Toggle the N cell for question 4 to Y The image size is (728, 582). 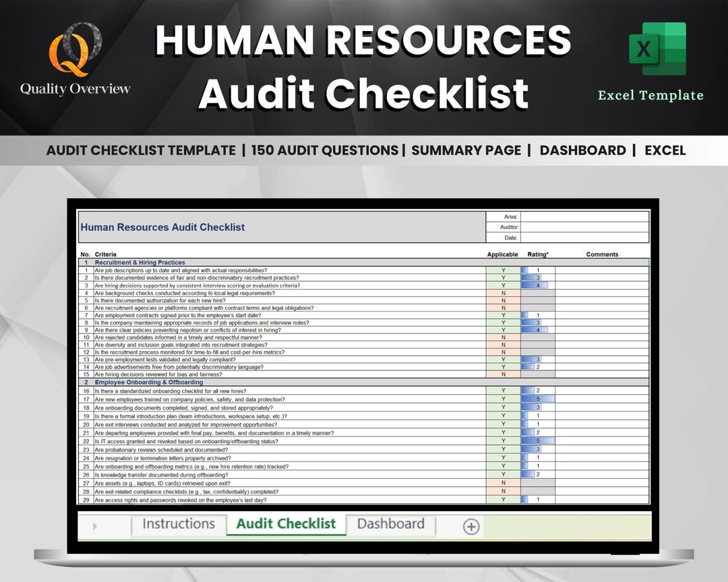coord(503,292)
